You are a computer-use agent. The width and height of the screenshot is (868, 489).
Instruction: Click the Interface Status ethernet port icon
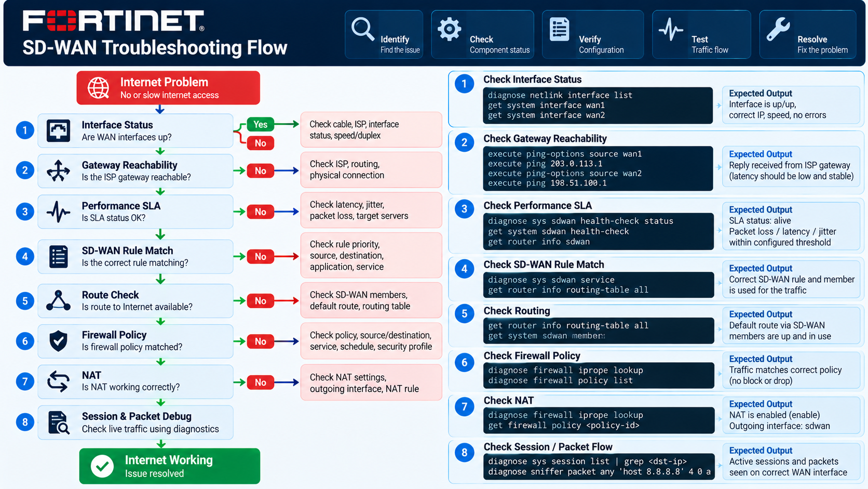click(58, 130)
